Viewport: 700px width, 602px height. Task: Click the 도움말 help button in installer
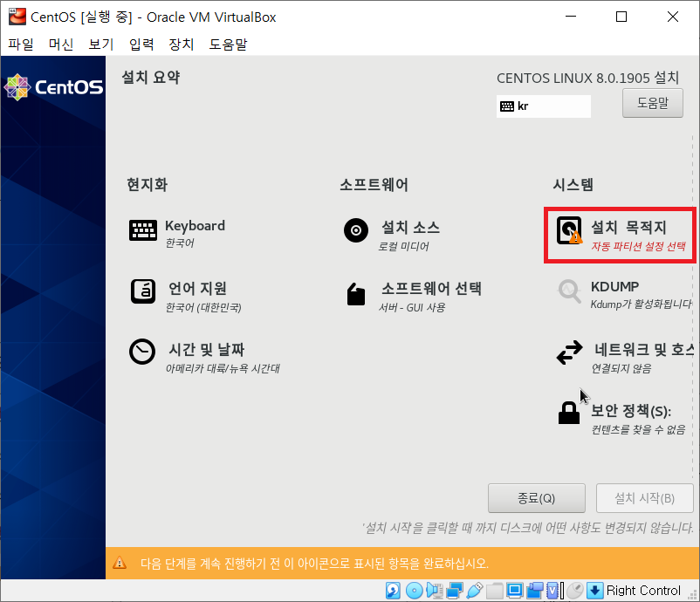click(652, 103)
